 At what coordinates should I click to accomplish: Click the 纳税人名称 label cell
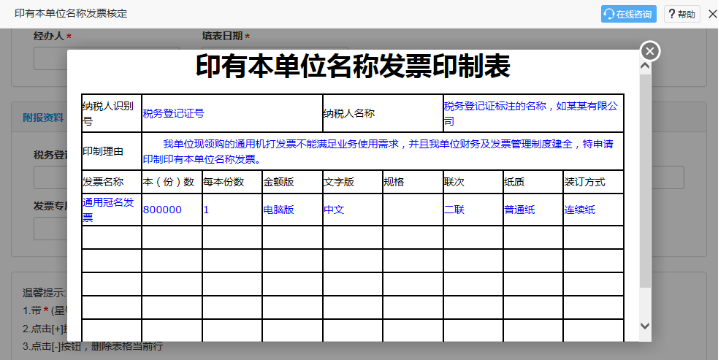[383, 114]
